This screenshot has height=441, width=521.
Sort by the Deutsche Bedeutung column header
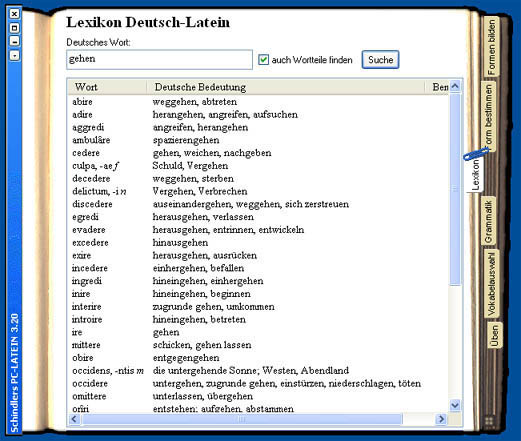coord(286,87)
